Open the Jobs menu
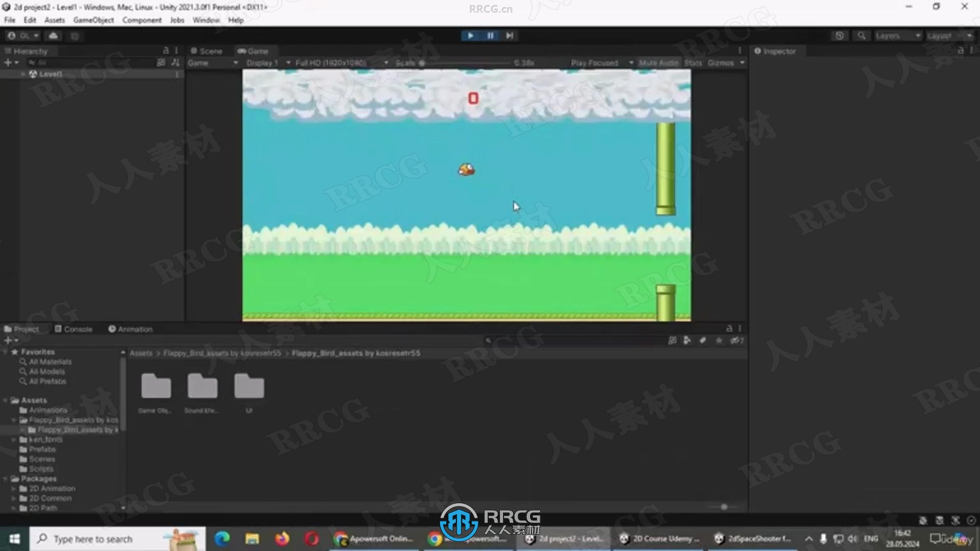 tap(177, 20)
